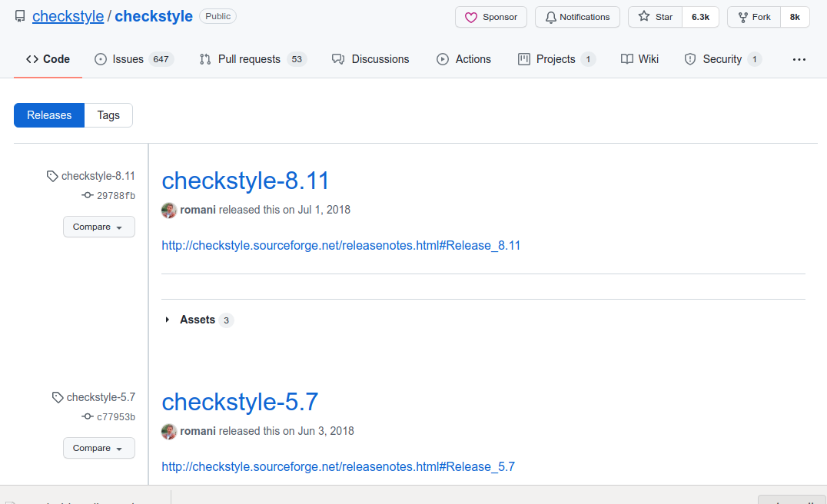Click the commit icon next to 29788fb
This screenshot has width=827, height=504.
click(x=86, y=195)
